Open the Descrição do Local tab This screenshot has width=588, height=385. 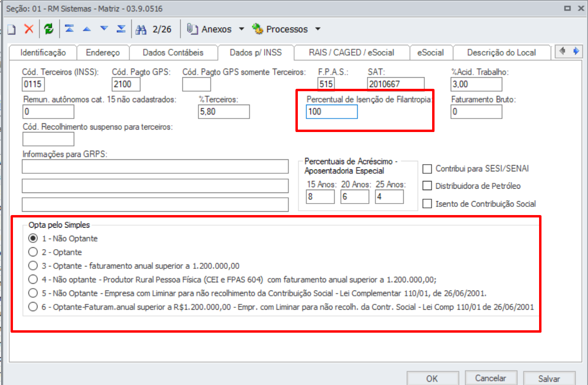click(x=501, y=52)
